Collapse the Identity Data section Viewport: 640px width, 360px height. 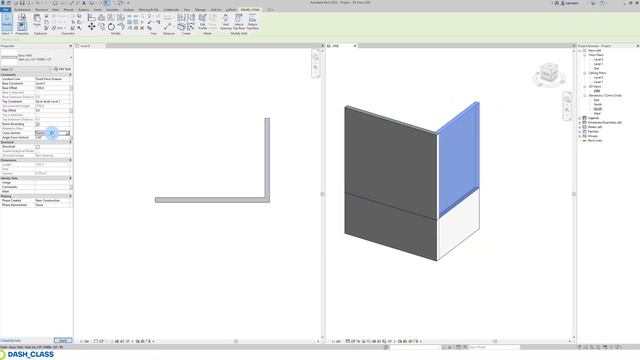click(70, 178)
